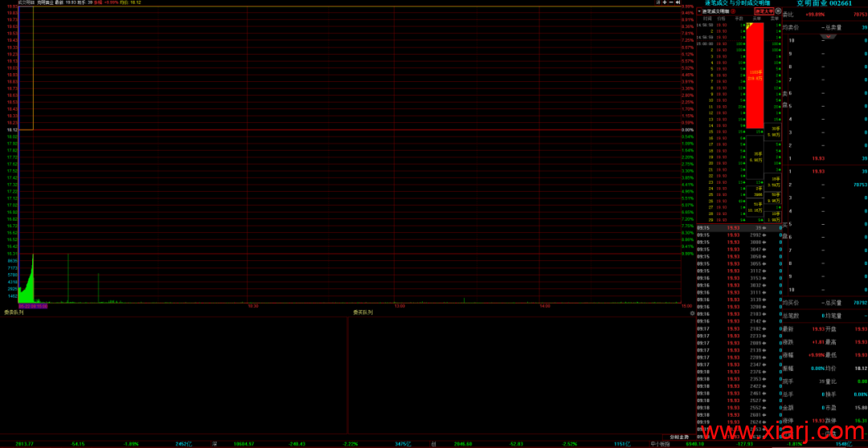
Task: Click the gear icon at the queue panel's right edge
Action: click(x=692, y=313)
